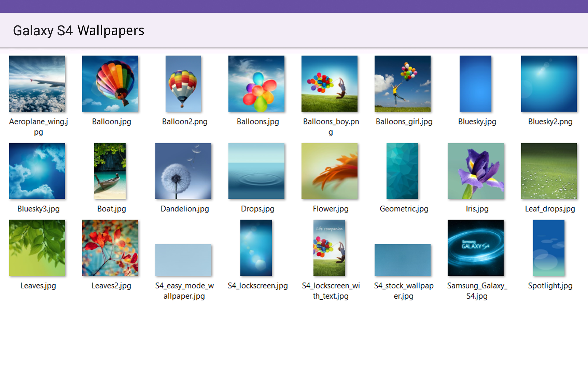Open the S4_easy_mode_wallpaper.jpg thumbnail
The height and width of the screenshot is (368, 588).
click(x=183, y=260)
